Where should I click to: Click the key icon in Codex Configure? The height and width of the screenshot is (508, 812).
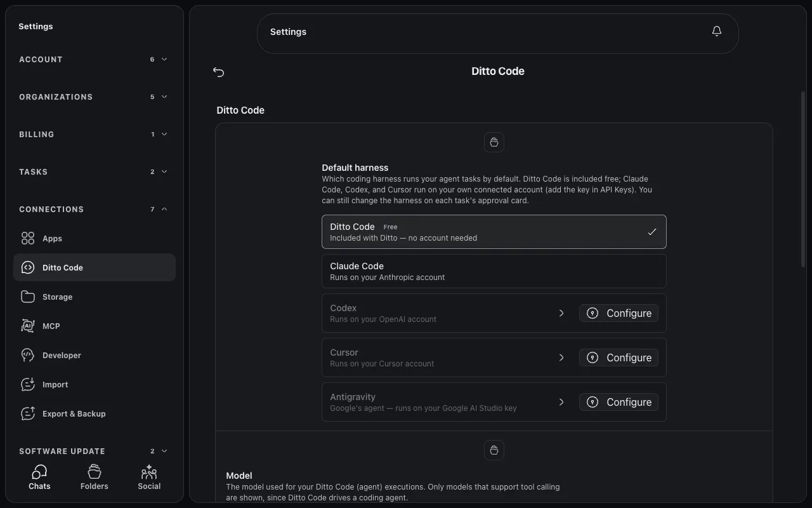593,313
